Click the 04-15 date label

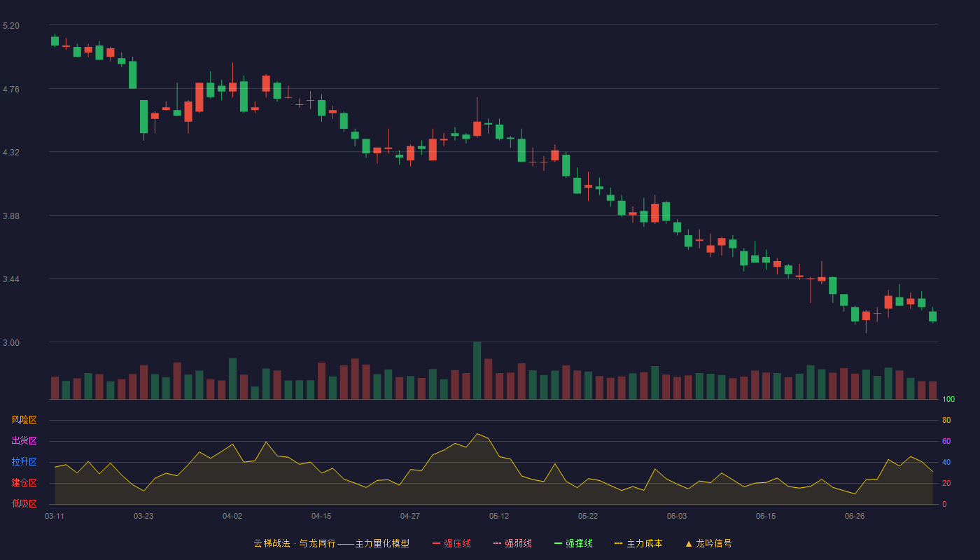(321, 516)
